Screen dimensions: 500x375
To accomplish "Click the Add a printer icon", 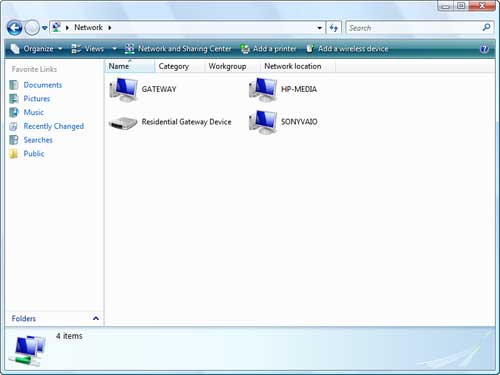I will (245, 49).
